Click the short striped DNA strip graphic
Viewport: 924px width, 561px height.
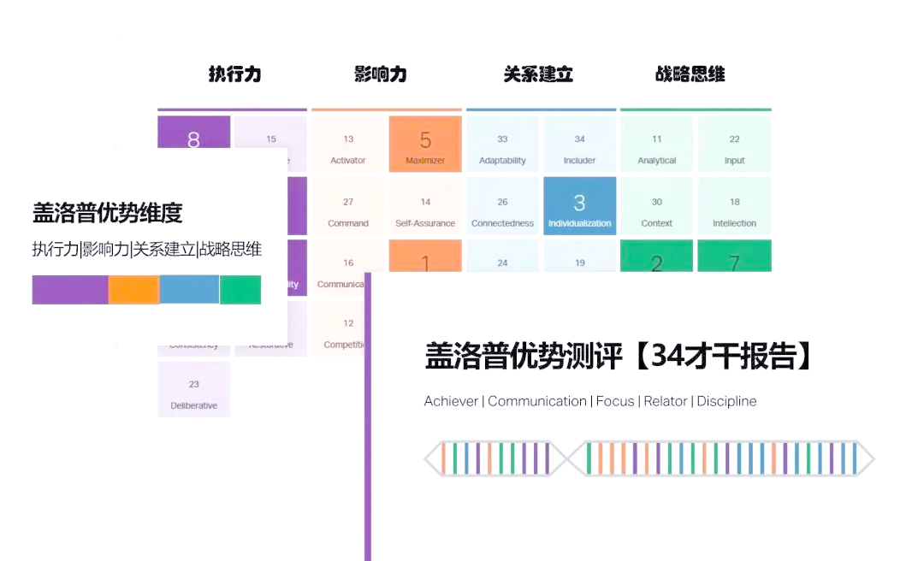[495, 458]
